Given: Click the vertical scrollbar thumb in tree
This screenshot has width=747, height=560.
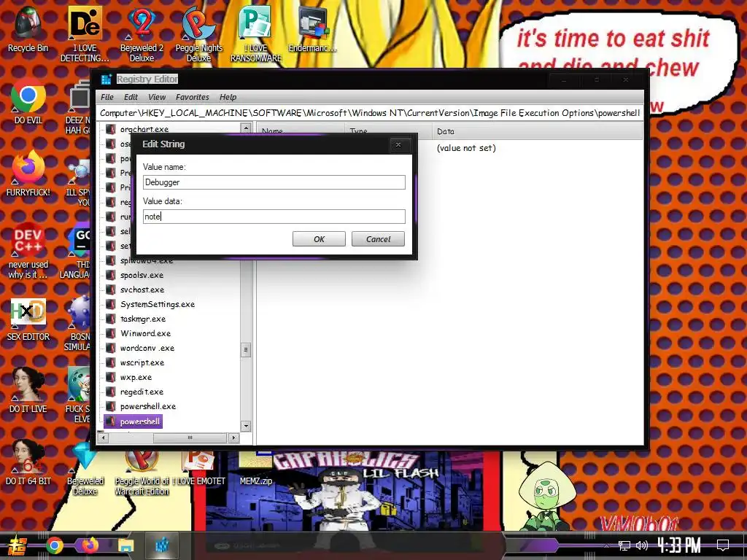Looking at the screenshot, I should click(x=246, y=349).
